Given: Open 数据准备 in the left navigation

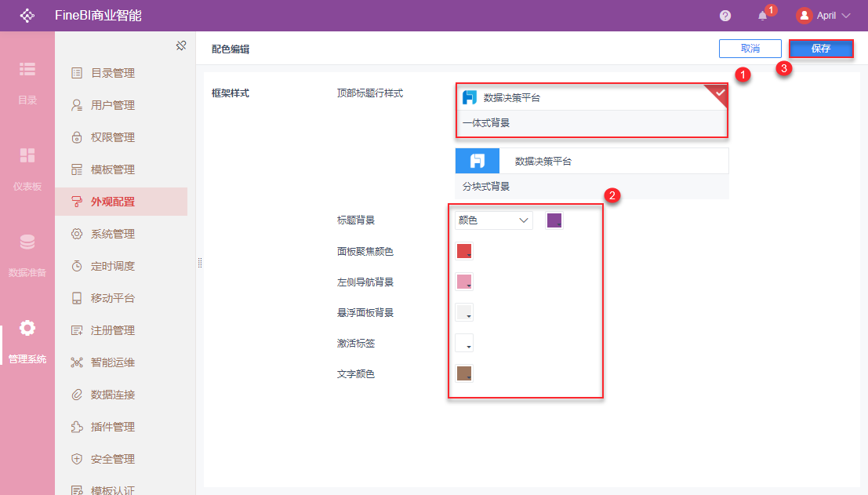Looking at the screenshot, I should pyautogui.click(x=27, y=256).
